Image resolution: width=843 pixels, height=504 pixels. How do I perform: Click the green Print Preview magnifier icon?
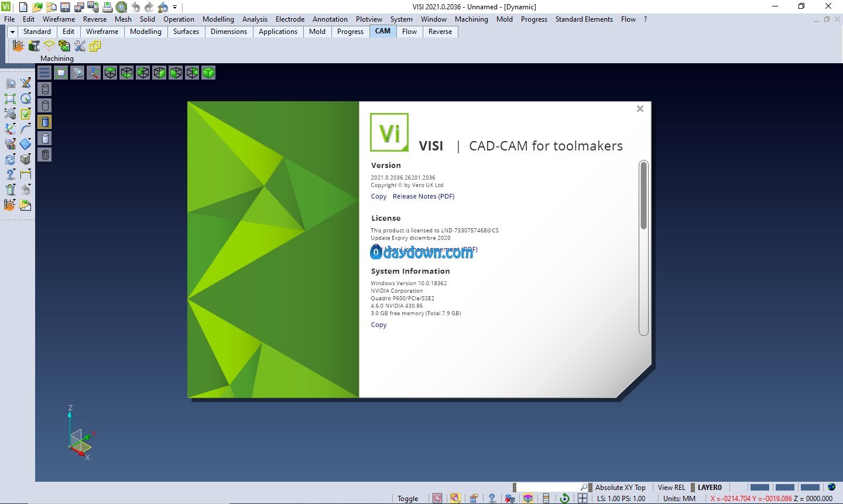(121, 7)
